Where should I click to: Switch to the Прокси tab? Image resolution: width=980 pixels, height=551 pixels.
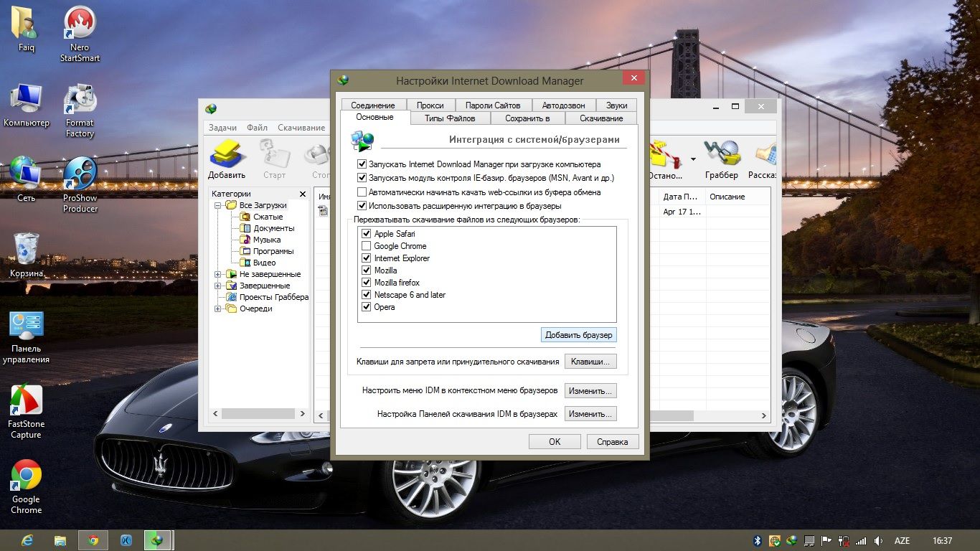click(x=430, y=105)
